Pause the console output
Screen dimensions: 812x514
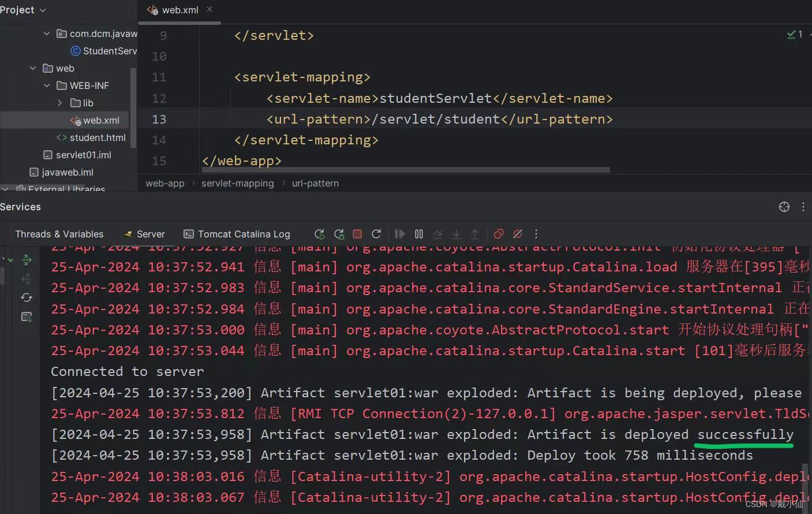pos(418,234)
